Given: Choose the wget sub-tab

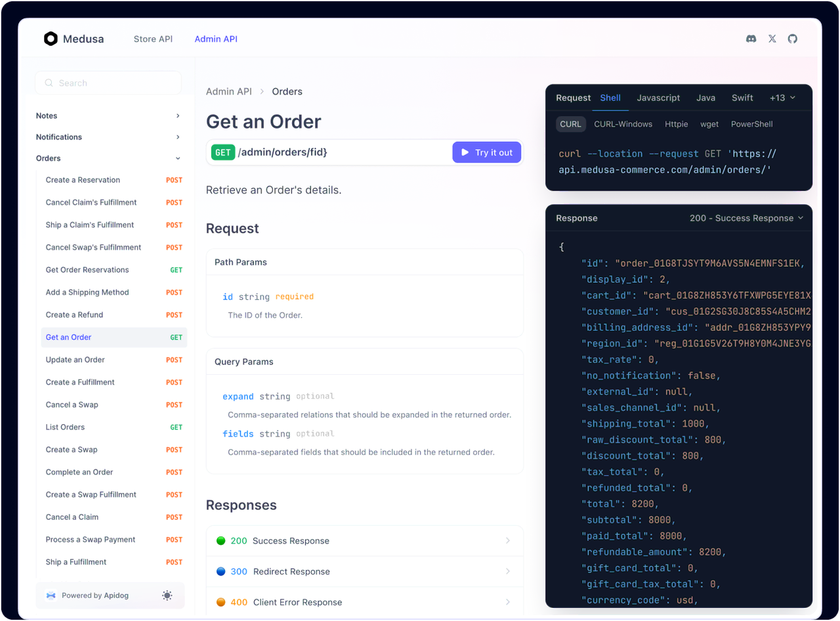Looking at the screenshot, I should tap(709, 124).
